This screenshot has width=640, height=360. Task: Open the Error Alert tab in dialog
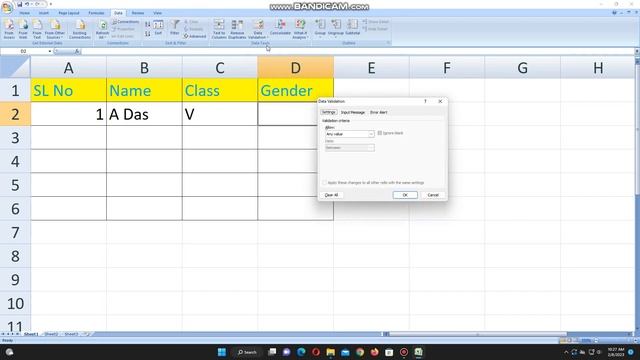(378, 112)
